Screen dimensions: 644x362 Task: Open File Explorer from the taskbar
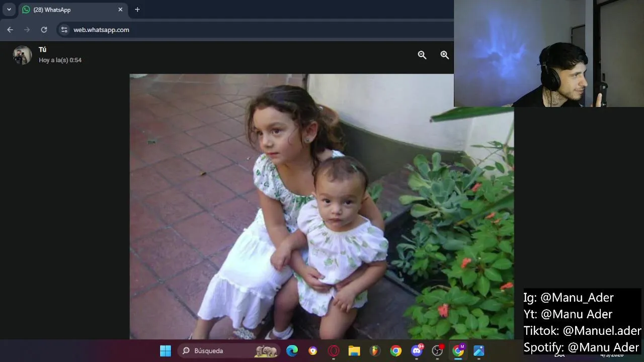(x=354, y=351)
